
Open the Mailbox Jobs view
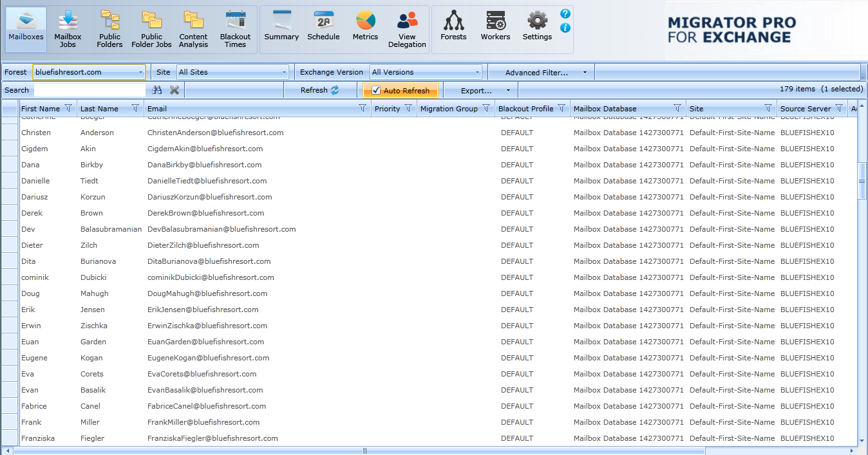[68, 29]
